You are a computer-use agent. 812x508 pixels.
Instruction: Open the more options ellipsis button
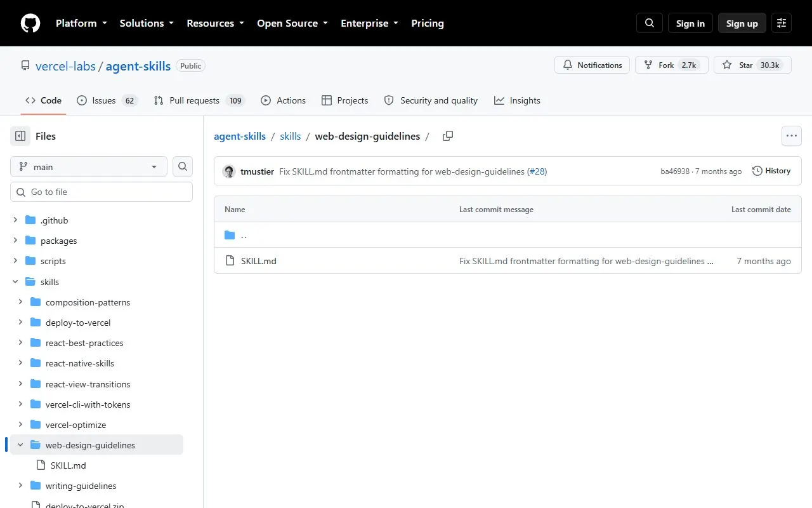[791, 136]
